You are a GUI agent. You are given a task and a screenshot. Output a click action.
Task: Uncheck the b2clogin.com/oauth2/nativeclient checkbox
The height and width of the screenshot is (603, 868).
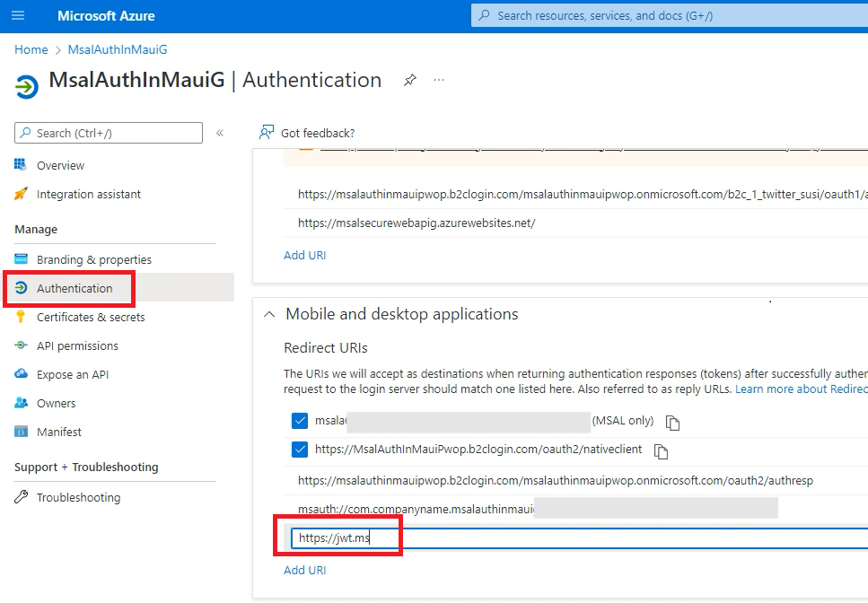[300, 450]
